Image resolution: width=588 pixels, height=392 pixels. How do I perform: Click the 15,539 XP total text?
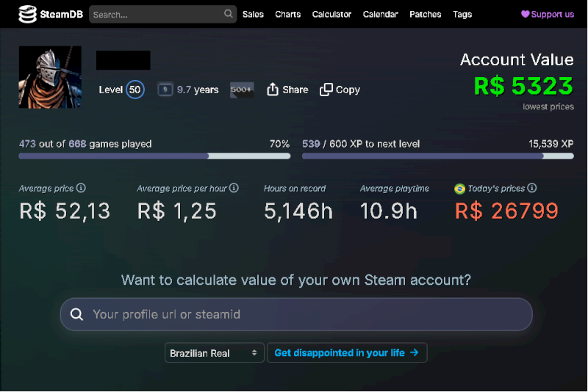point(551,144)
